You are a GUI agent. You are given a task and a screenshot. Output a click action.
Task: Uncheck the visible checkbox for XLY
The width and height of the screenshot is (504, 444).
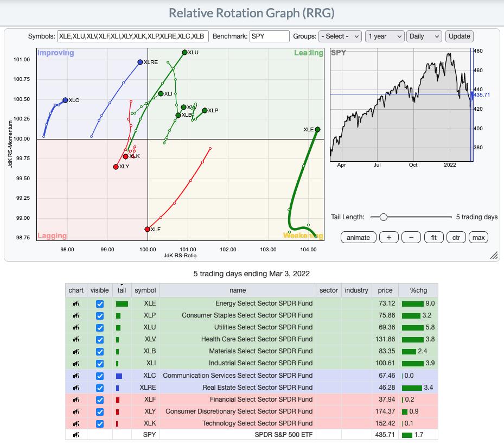click(x=100, y=412)
